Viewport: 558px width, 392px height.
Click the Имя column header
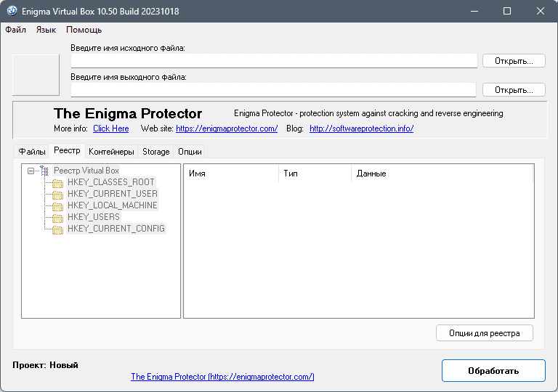[231, 173]
